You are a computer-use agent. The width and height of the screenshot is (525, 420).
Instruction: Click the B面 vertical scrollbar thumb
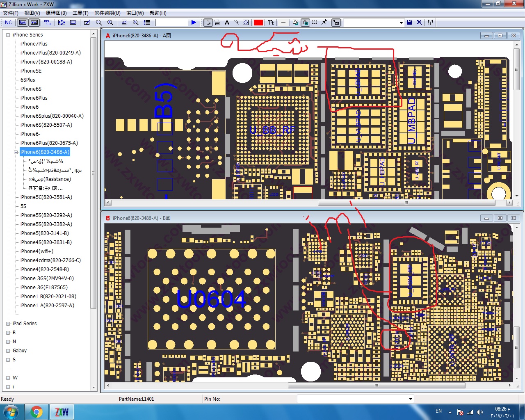click(x=516, y=347)
